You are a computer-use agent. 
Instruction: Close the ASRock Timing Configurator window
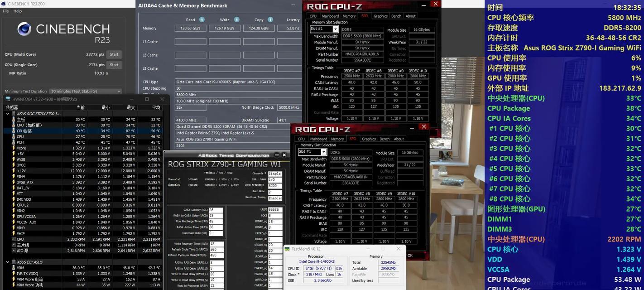tap(284, 155)
